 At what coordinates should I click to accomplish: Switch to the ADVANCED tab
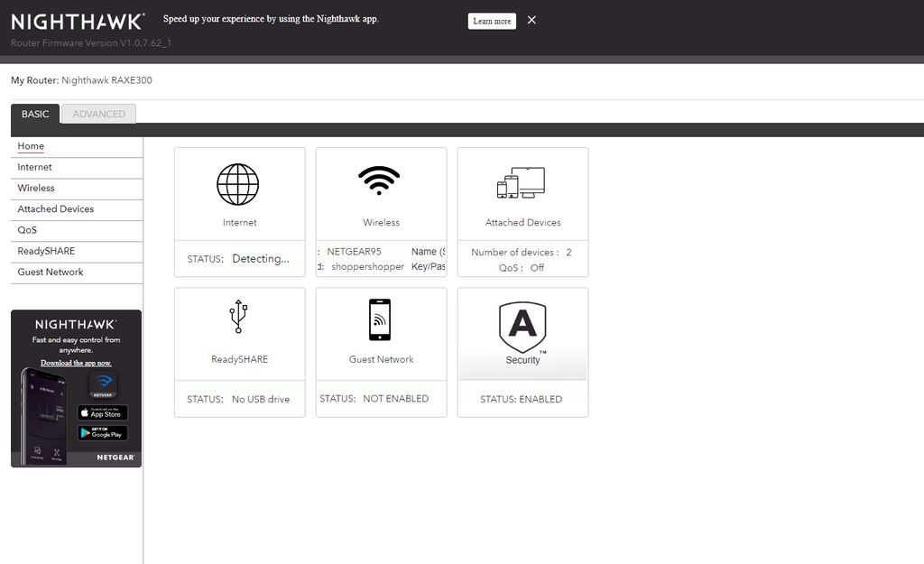(99, 114)
